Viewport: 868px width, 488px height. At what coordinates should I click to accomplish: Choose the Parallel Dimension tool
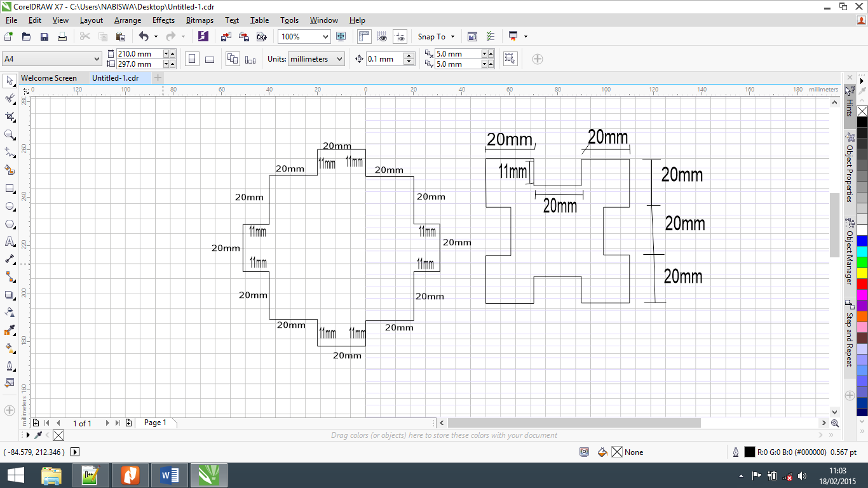[10, 259]
